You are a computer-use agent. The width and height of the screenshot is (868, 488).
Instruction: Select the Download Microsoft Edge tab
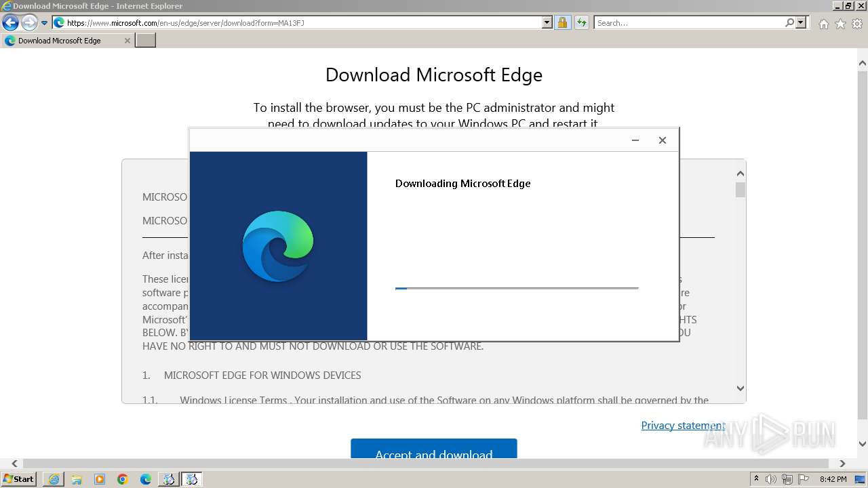click(66, 41)
